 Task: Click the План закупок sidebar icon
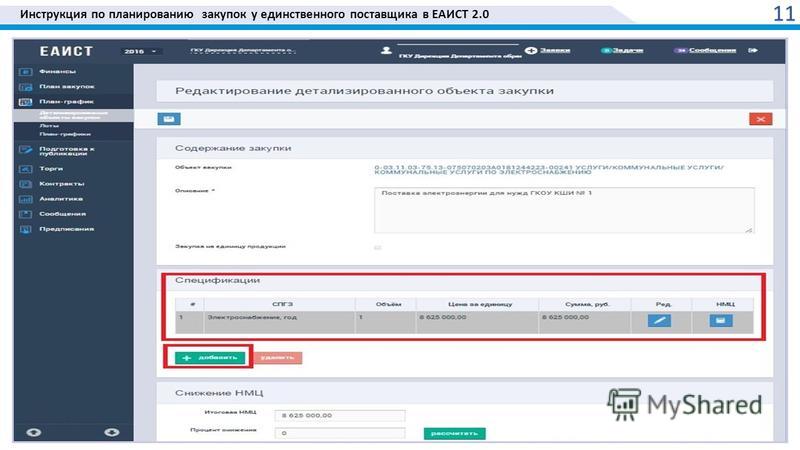26,87
